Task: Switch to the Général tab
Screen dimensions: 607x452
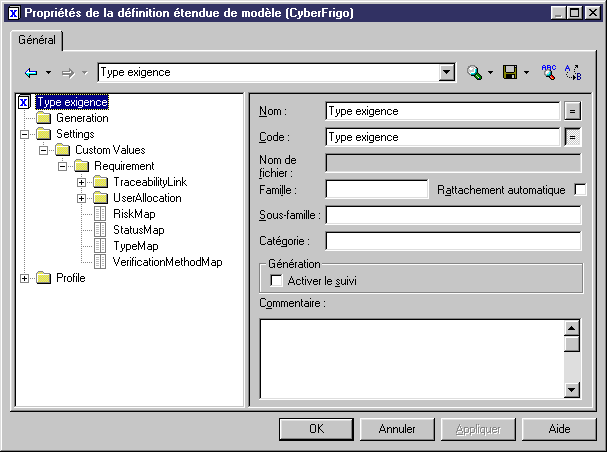Action: [x=39, y=41]
